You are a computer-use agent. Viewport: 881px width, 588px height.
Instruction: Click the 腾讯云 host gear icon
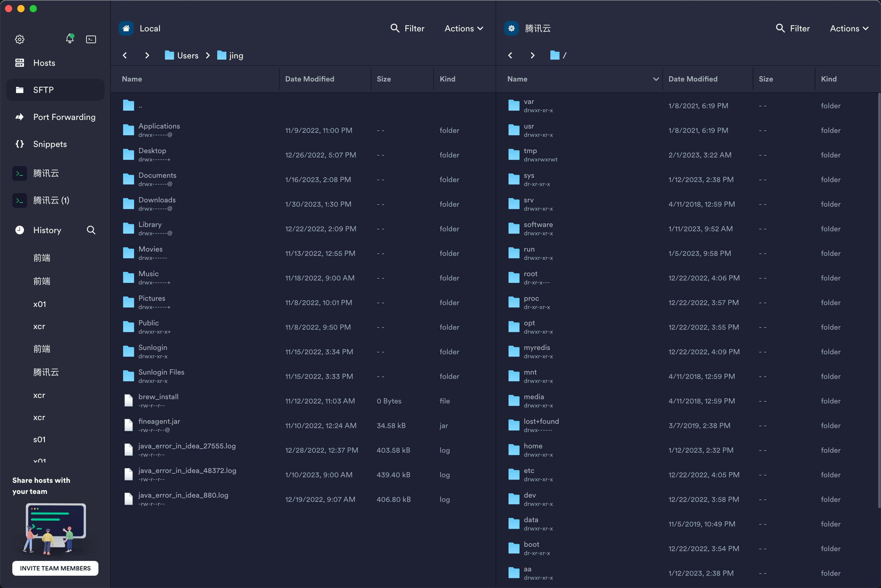[x=511, y=28]
